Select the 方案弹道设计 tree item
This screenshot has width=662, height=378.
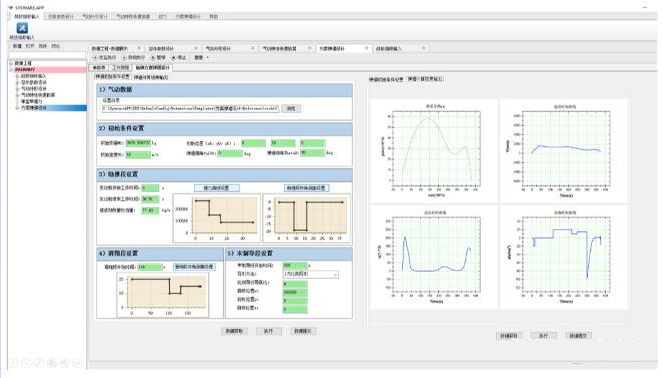point(34,108)
